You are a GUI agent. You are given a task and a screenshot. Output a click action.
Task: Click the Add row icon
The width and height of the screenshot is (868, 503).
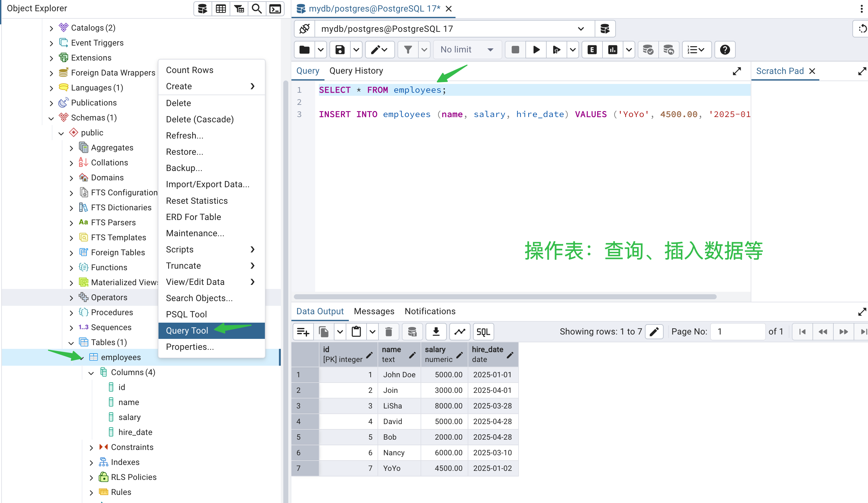(x=303, y=331)
